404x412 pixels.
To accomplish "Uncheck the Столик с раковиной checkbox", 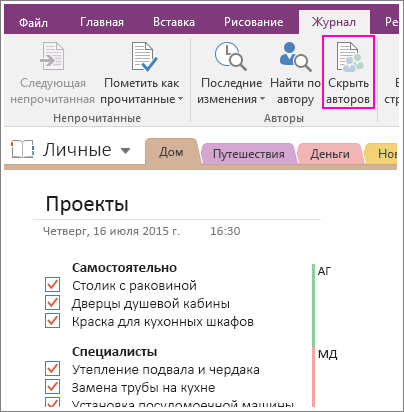I will (x=53, y=285).
